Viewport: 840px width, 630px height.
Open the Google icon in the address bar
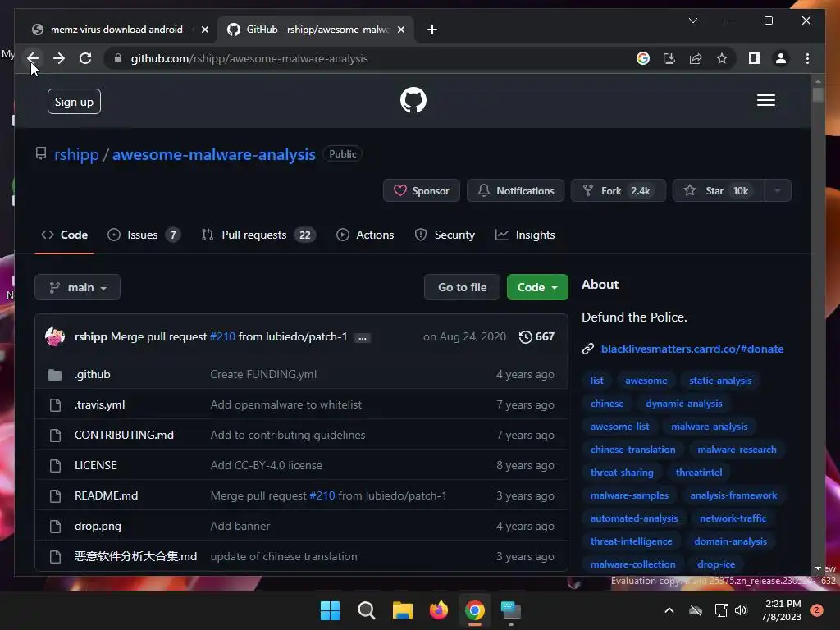(x=643, y=58)
